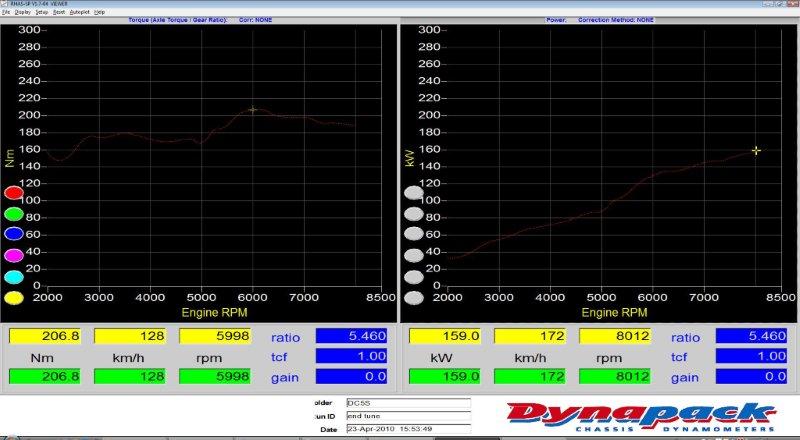Select the green run color circle
Screen dimensions: 800x440
tap(14, 214)
